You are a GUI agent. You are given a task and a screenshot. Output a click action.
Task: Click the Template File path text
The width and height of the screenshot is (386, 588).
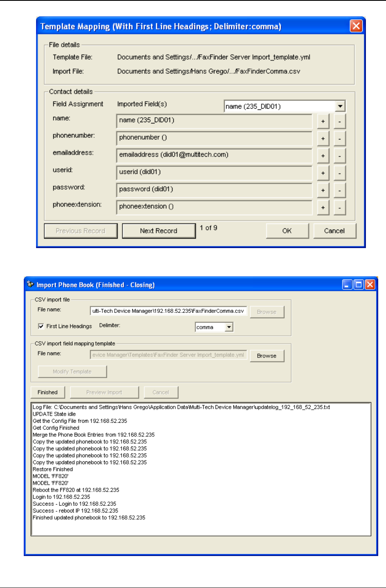(213, 57)
